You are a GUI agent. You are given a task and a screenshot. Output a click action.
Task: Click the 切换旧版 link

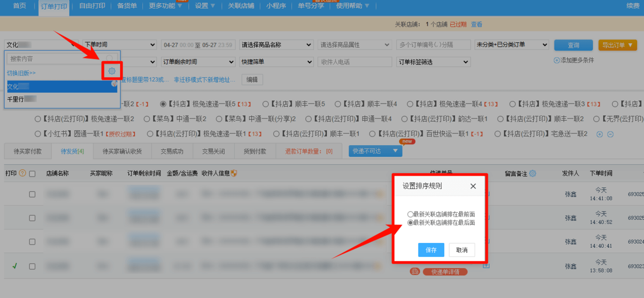click(x=21, y=73)
